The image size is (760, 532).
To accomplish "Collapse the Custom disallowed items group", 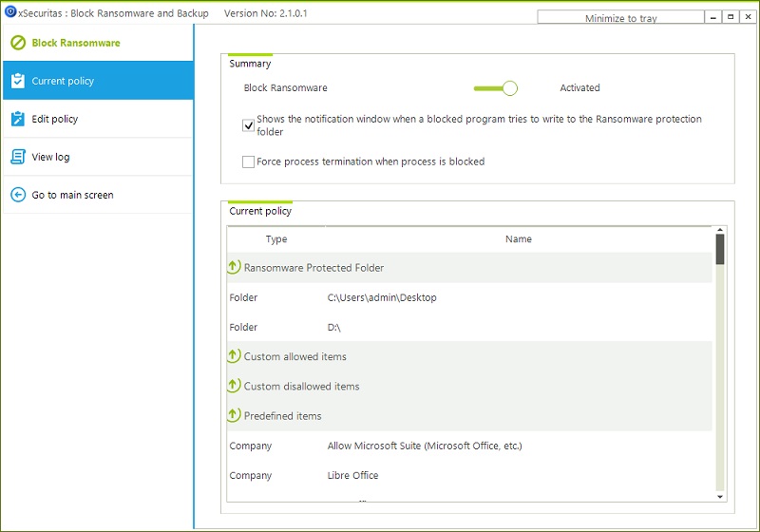I will tap(233, 385).
